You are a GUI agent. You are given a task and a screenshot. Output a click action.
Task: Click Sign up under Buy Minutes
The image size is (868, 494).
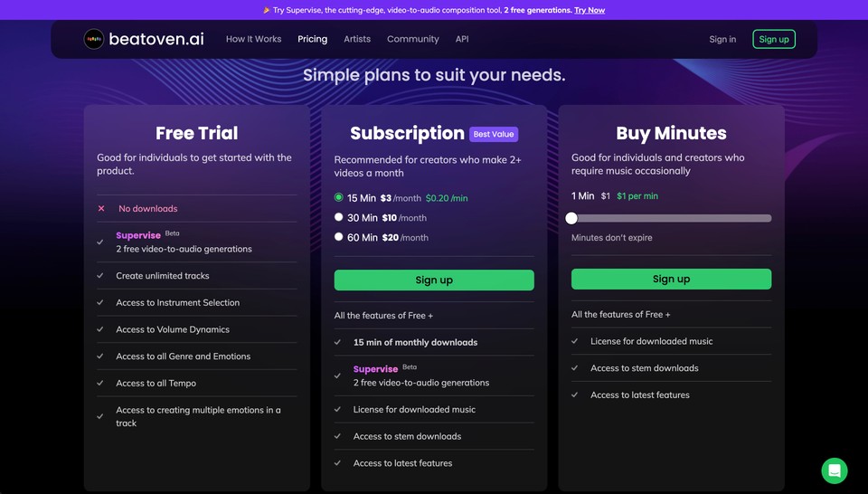tap(671, 280)
